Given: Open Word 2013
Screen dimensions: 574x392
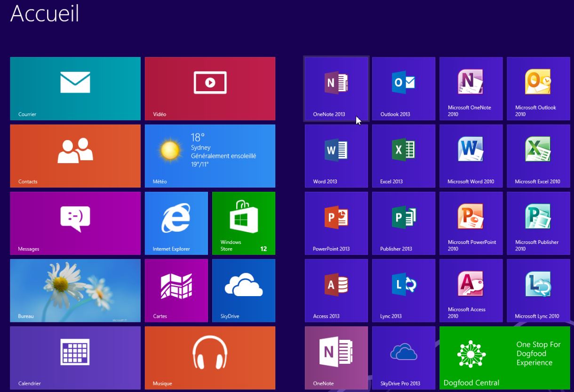Looking at the screenshot, I should pos(336,156).
